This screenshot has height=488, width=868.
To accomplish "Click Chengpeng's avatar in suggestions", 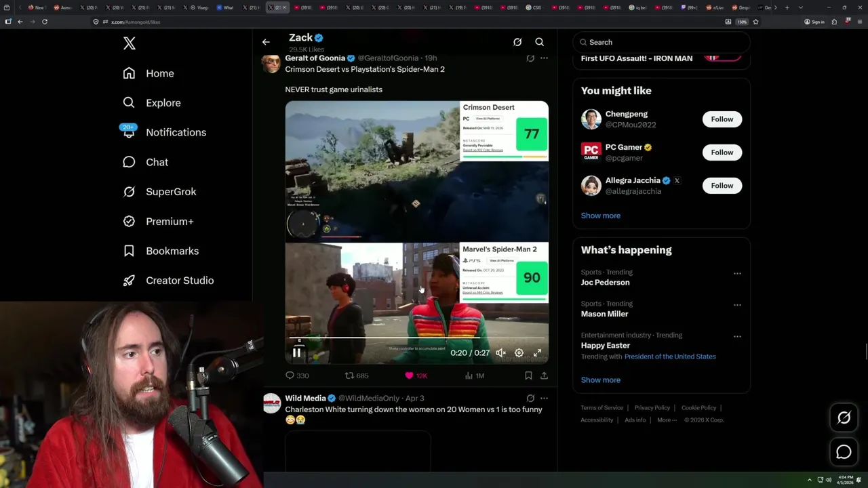I will (591, 119).
